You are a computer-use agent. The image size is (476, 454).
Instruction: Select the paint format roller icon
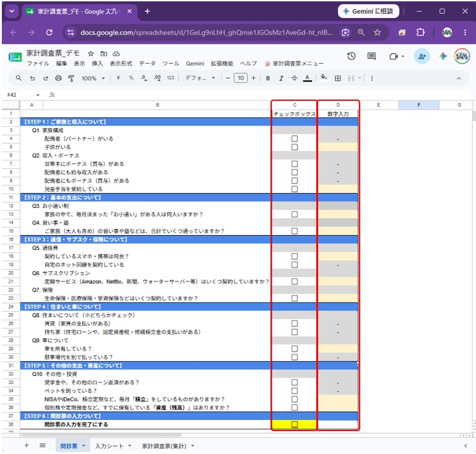click(71, 79)
